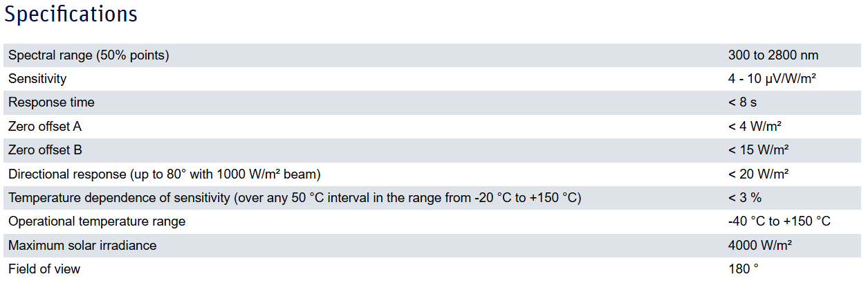Click the < 3 % value
The height and width of the screenshot is (281, 868).
click(x=744, y=198)
